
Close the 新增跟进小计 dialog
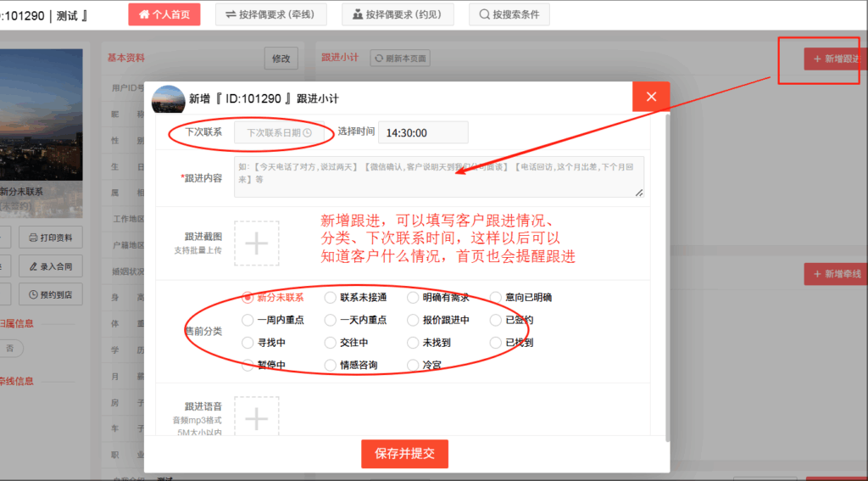coord(651,97)
